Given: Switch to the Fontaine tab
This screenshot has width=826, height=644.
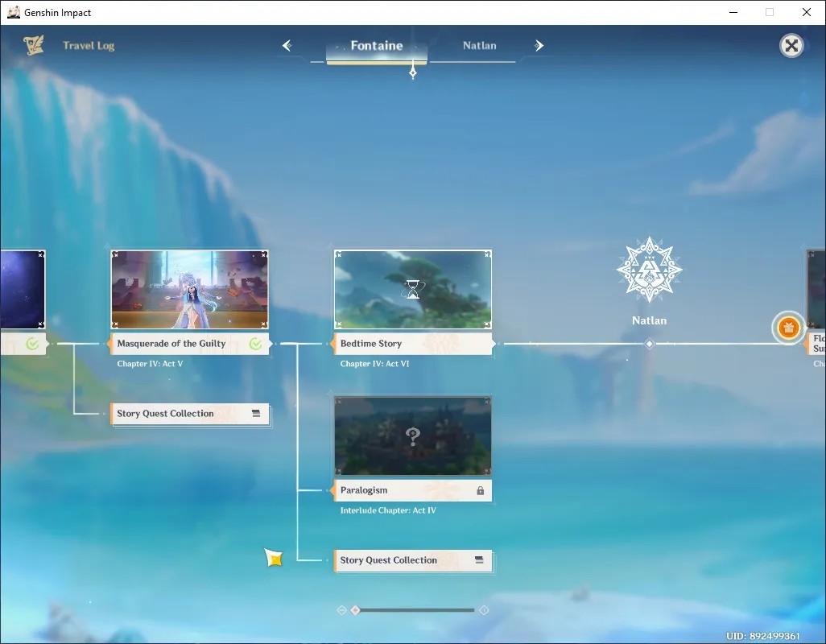Looking at the screenshot, I should coord(377,47).
